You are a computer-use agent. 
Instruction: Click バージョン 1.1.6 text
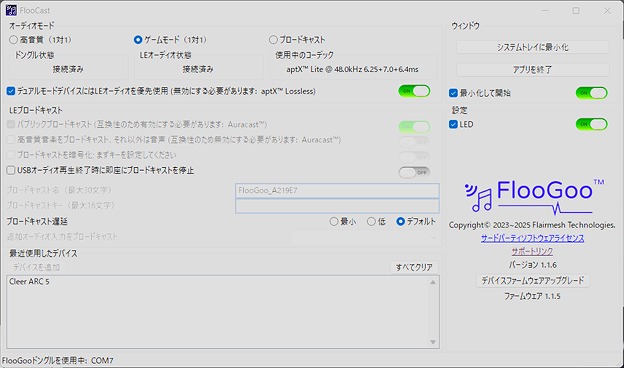coord(532,265)
